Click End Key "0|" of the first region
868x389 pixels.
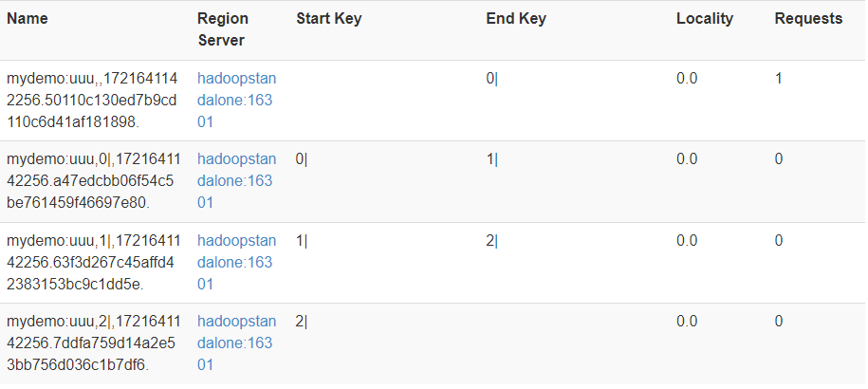491,79
